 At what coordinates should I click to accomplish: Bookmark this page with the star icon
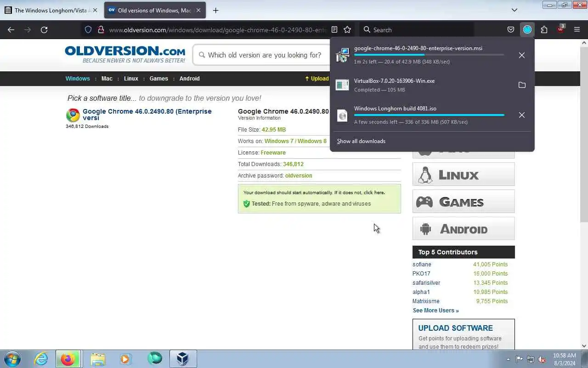click(x=347, y=30)
